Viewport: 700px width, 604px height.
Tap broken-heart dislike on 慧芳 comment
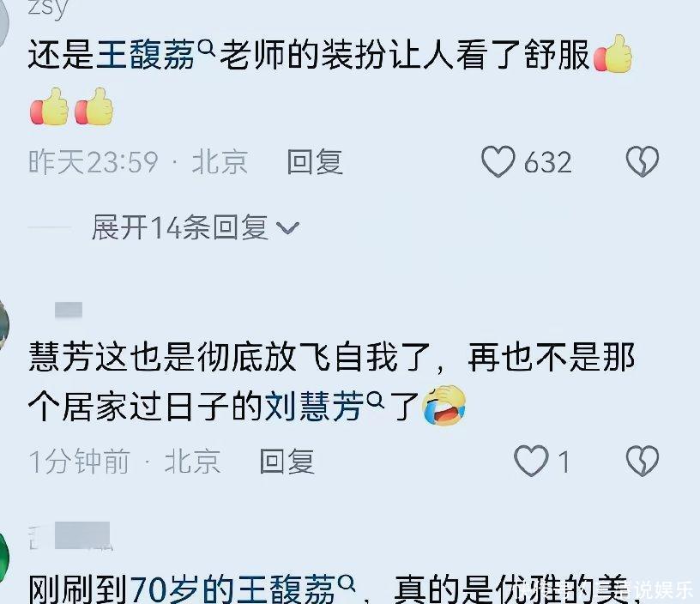643,461
